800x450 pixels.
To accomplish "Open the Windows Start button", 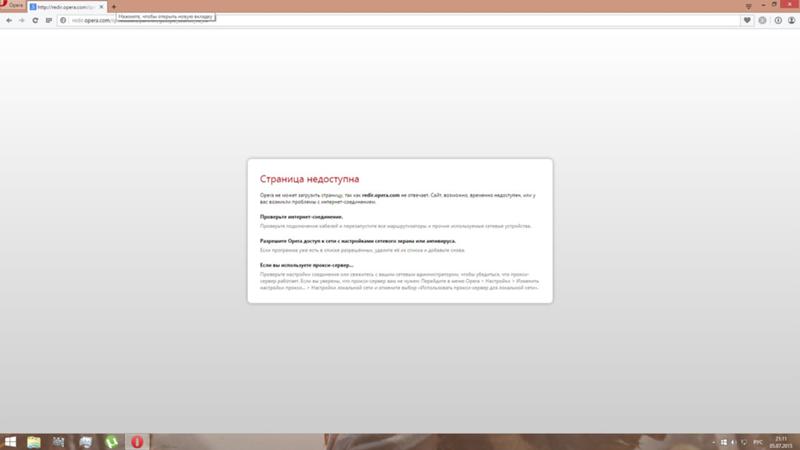I will click(x=10, y=442).
